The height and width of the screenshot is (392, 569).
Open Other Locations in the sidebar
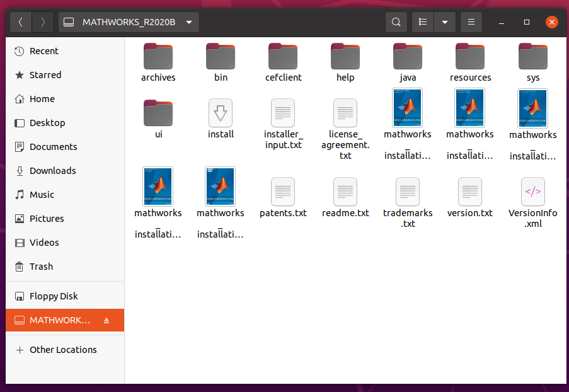pos(65,350)
